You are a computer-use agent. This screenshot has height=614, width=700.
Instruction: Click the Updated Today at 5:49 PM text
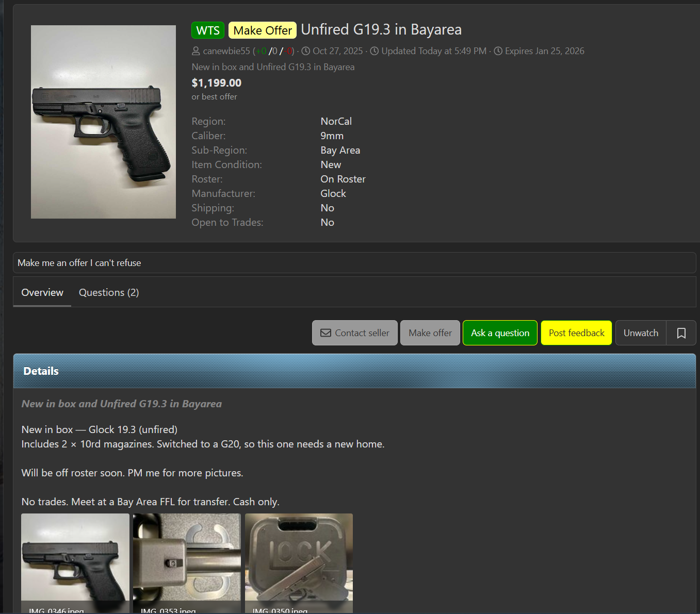pos(434,51)
